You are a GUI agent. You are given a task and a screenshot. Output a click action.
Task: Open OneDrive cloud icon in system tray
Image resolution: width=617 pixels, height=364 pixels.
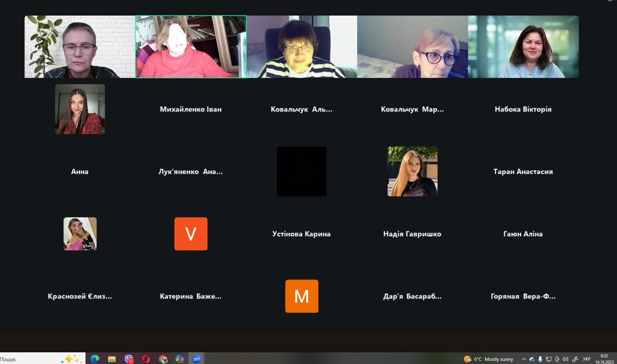point(532,359)
